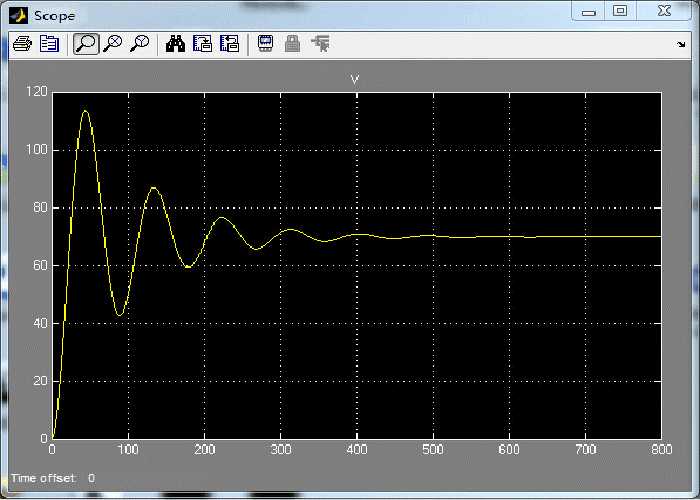Click the first trough of the yellow curve
This screenshot has height=500, width=700.
click(119, 315)
